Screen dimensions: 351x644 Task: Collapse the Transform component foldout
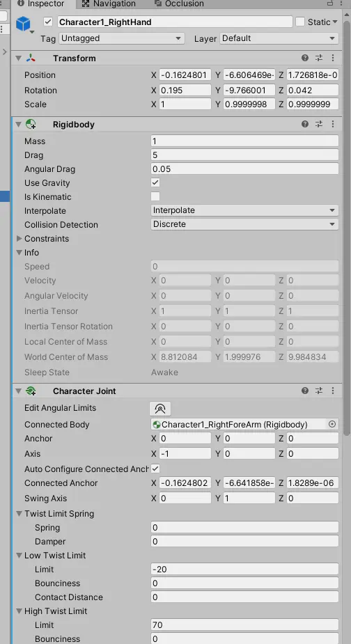18,58
